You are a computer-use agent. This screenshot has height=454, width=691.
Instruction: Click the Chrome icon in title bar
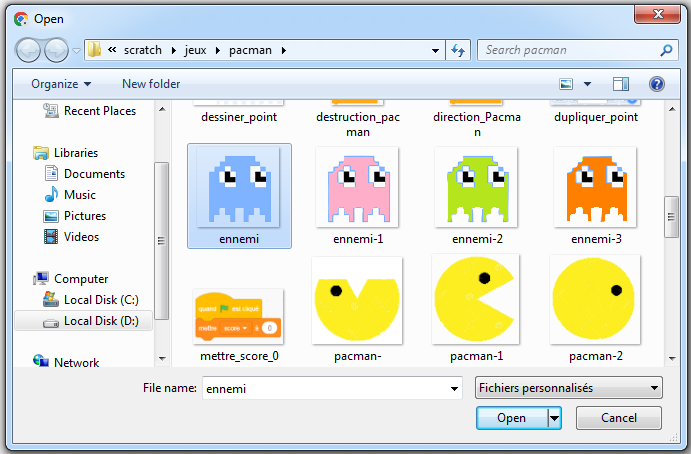click(x=21, y=19)
